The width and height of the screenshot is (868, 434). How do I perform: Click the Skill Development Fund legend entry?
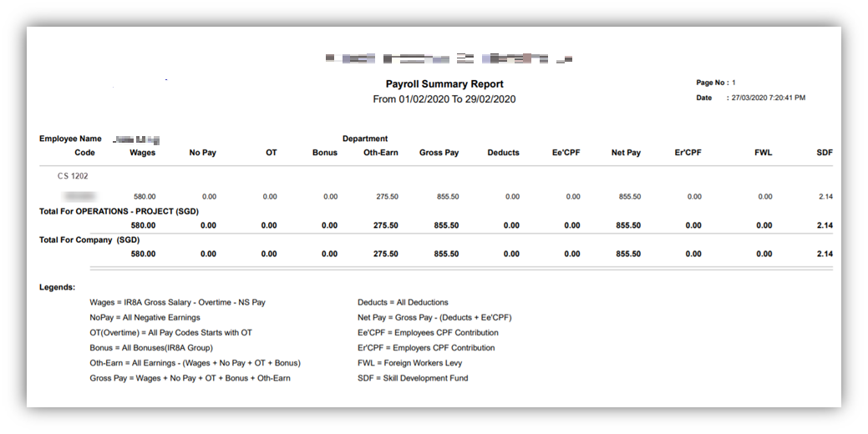tap(413, 378)
